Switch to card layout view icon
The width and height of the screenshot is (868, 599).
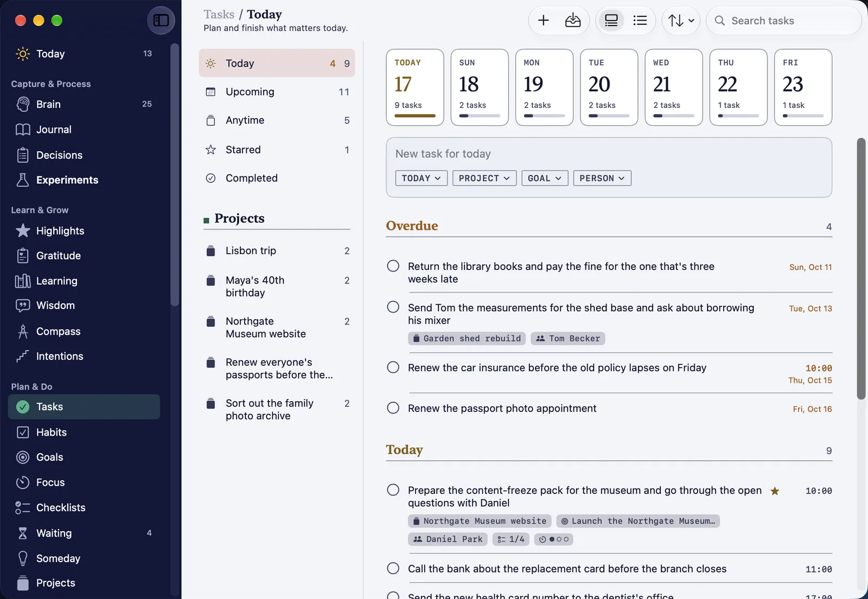click(611, 21)
